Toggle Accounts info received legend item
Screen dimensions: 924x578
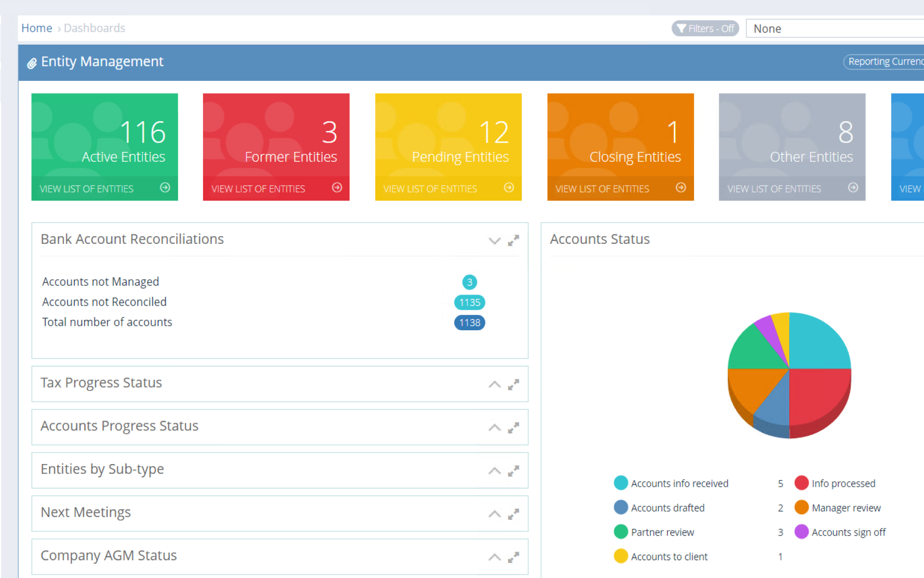coord(679,483)
